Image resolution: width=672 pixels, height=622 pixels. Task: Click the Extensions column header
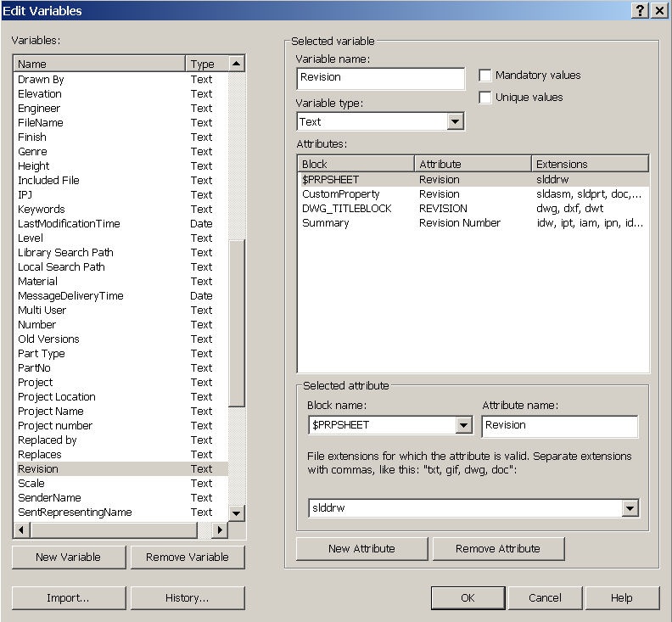click(591, 164)
